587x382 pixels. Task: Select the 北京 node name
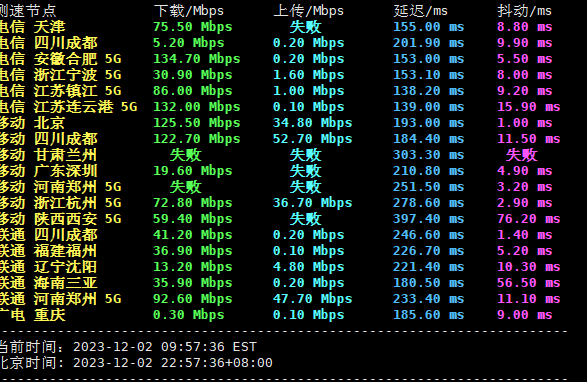tap(49, 123)
